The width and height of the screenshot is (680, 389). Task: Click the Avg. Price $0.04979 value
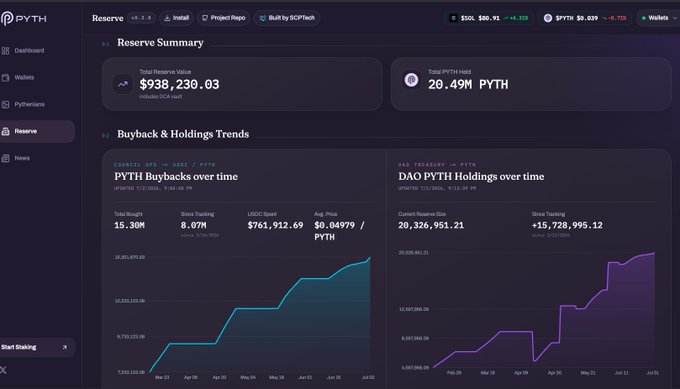340,231
